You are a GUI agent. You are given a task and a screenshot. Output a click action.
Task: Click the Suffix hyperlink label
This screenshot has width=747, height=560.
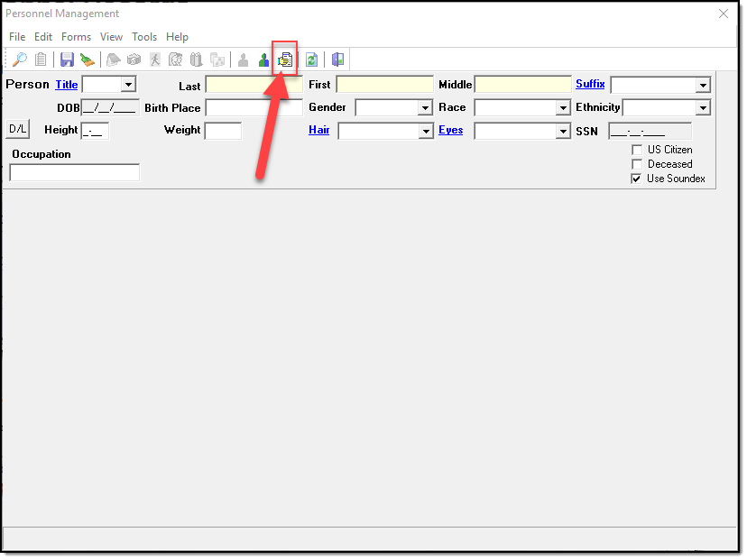[x=590, y=84]
